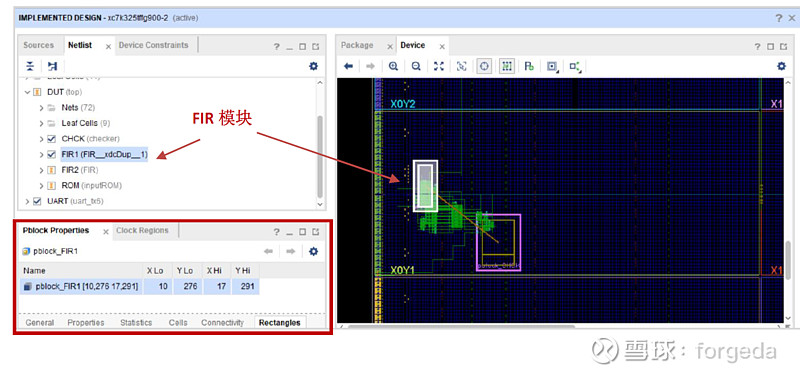The height and width of the screenshot is (375, 800).
Task: Click the Y Hi column header
Action: [x=244, y=271]
